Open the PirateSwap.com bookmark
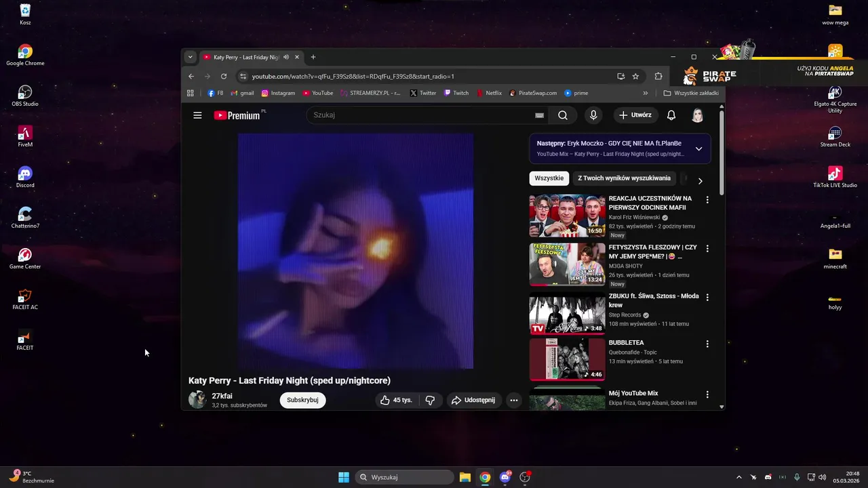Image resolution: width=868 pixels, height=488 pixels. (x=533, y=93)
